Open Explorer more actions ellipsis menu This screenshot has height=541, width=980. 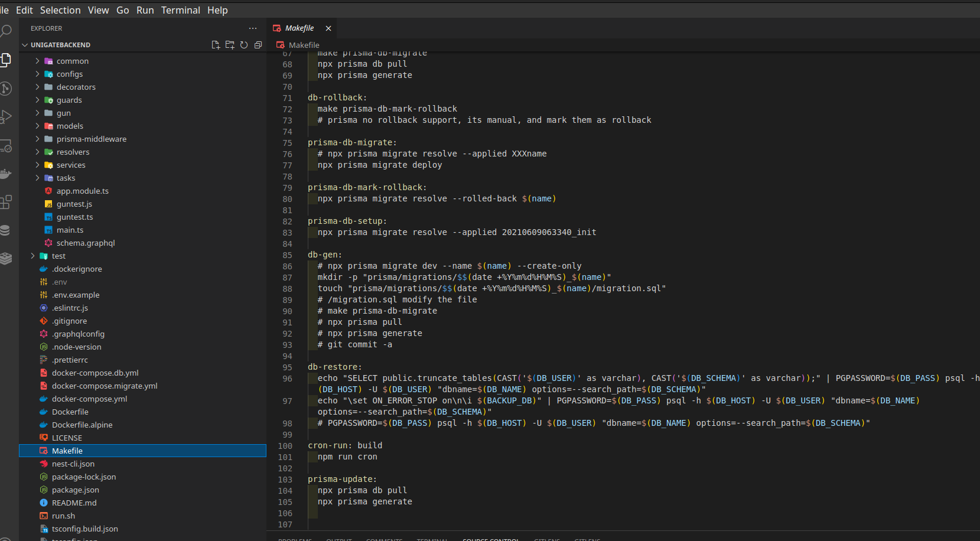point(253,28)
